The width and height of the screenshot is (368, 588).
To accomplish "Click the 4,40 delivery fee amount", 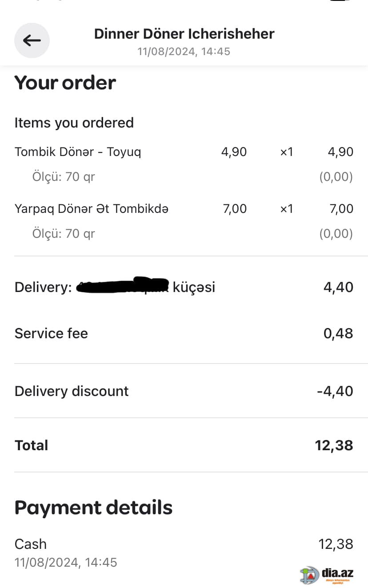I will tap(339, 287).
